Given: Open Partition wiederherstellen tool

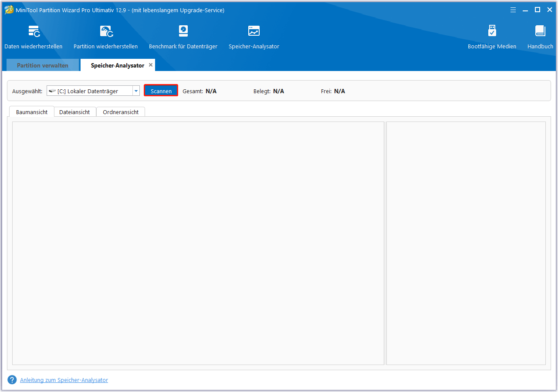Looking at the screenshot, I should 106,37.
